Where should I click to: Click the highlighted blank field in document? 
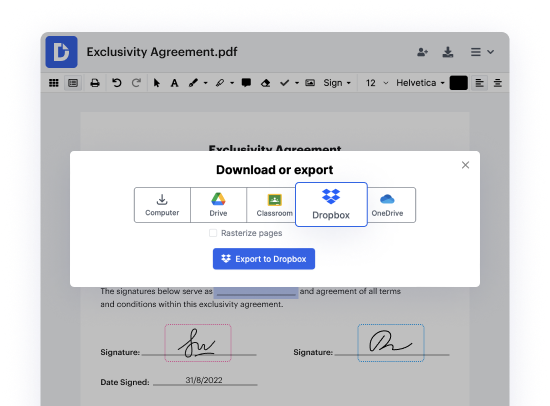coord(256,292)
